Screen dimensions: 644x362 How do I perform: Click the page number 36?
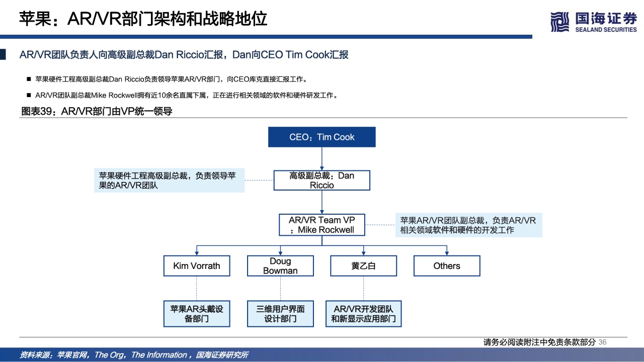[x=603, y=342]
